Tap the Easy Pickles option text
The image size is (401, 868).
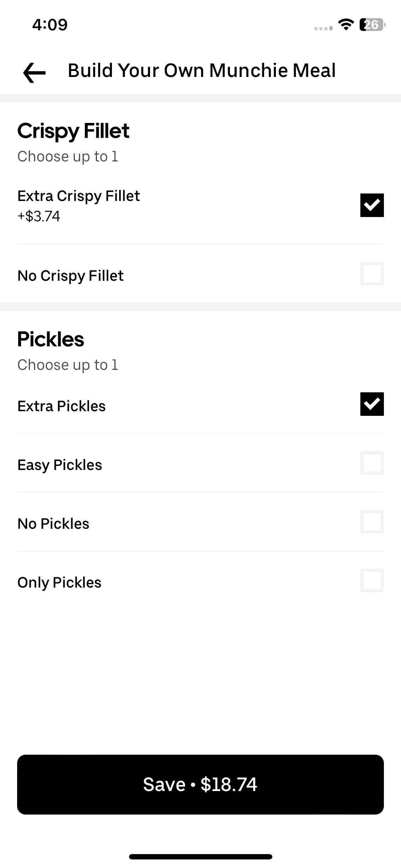[60, 465]
